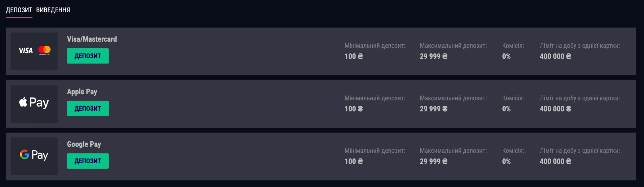Click the Visa logo icon
The height and width of the screenshot is (187, 644).
[25, 51]
